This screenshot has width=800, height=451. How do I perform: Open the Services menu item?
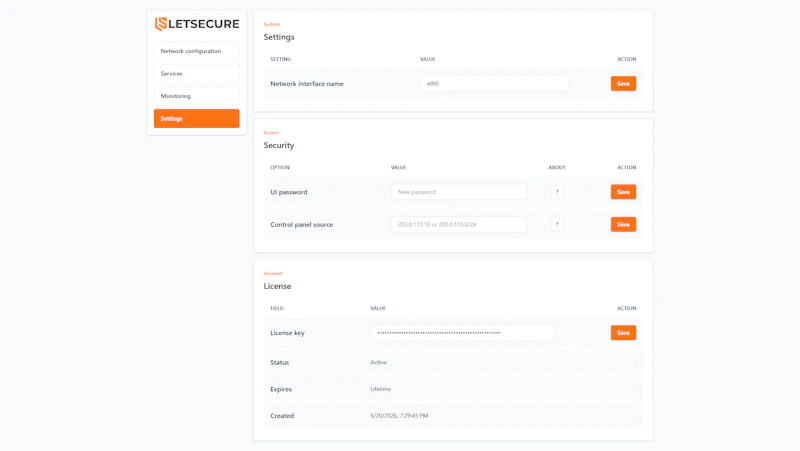point(196,73)
